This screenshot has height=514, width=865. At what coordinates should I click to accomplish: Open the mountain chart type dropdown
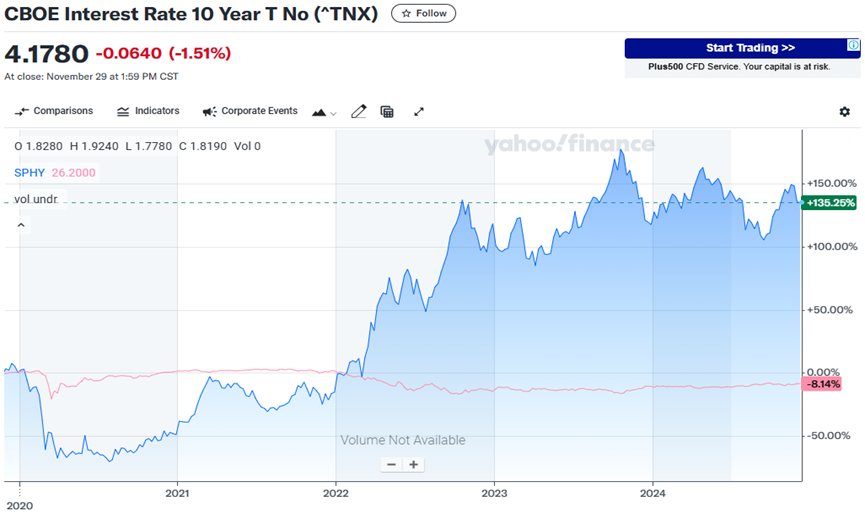tap(324, 112)
